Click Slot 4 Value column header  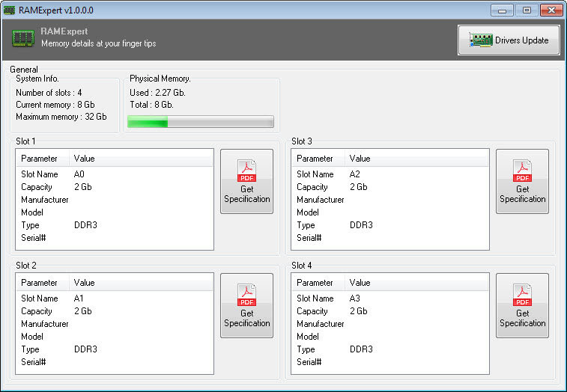pos(416,283)
